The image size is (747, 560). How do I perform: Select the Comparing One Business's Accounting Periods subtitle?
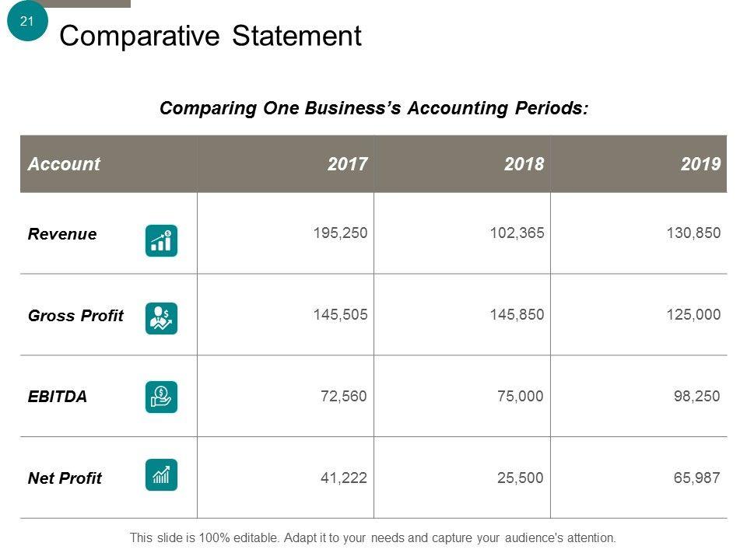(x=373, y=108)
